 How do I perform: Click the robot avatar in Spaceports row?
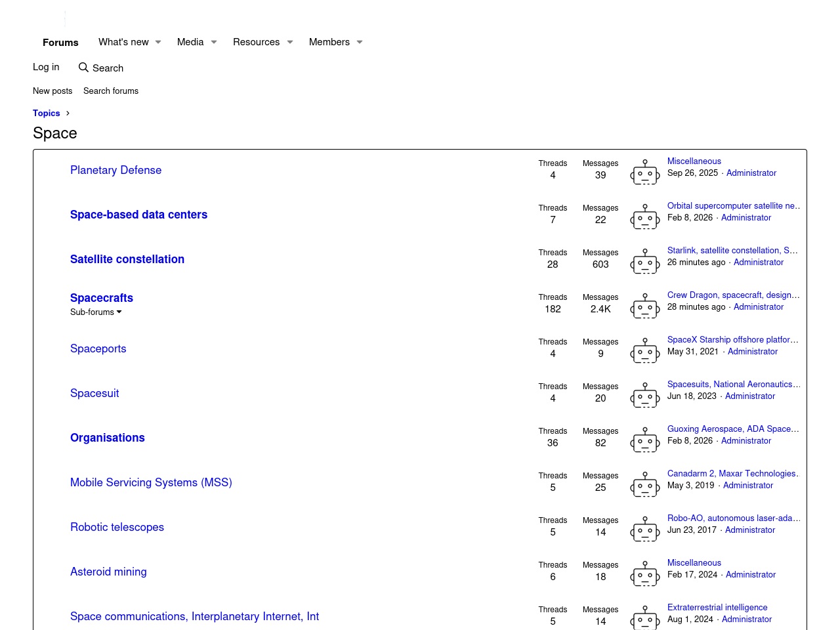(645, 351)
